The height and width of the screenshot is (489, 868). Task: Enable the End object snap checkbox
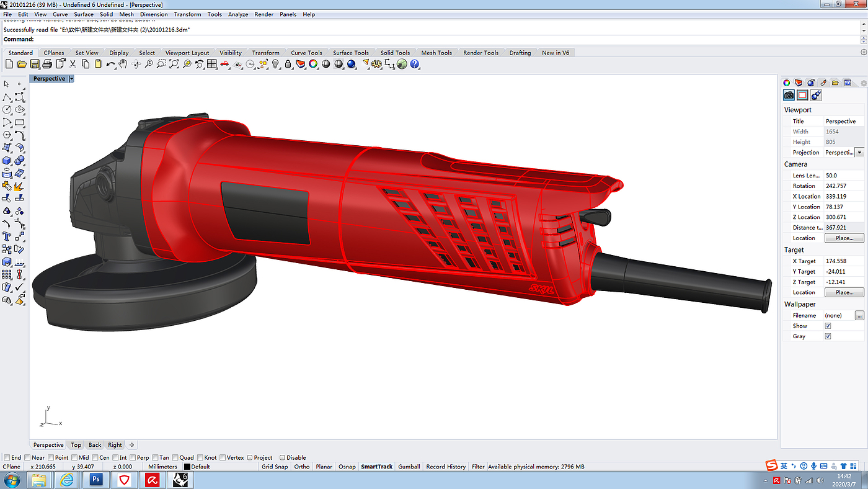tap(7, 457)
